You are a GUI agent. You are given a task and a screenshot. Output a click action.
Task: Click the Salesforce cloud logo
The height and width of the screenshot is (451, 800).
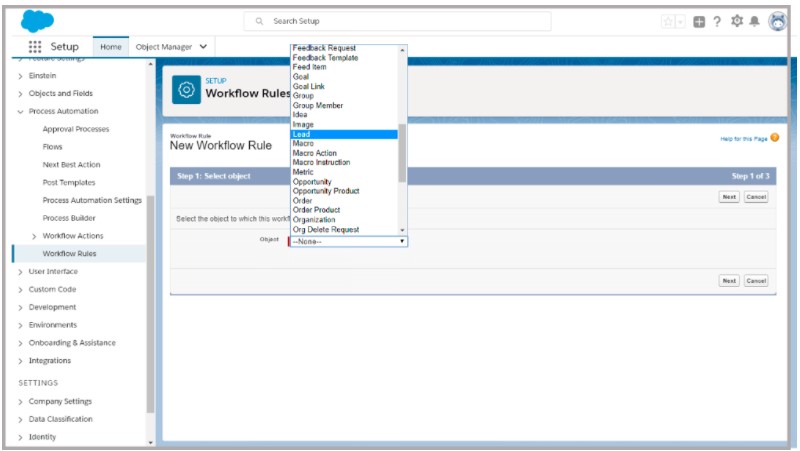(x=37, y=21)
